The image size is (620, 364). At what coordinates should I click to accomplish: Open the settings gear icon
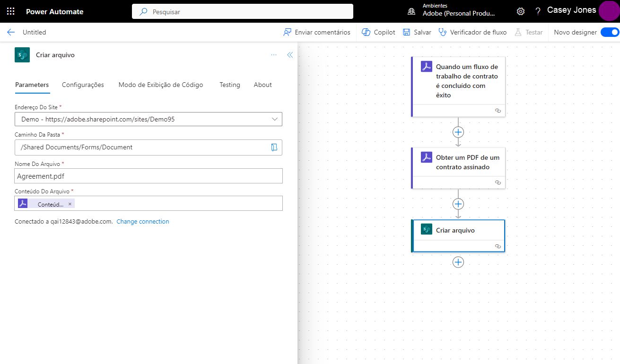[x=521, y=11]
